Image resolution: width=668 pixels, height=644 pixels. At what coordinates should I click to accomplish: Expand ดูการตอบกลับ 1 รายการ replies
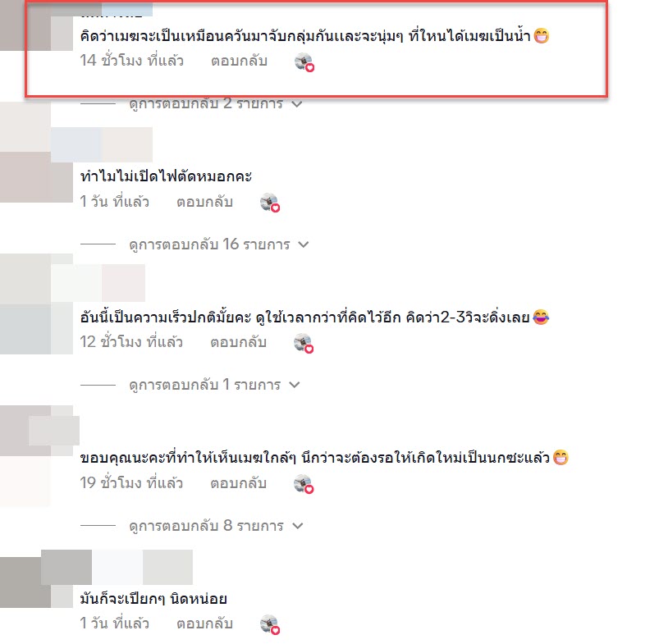pyautogui.click(x=214, y=385)
